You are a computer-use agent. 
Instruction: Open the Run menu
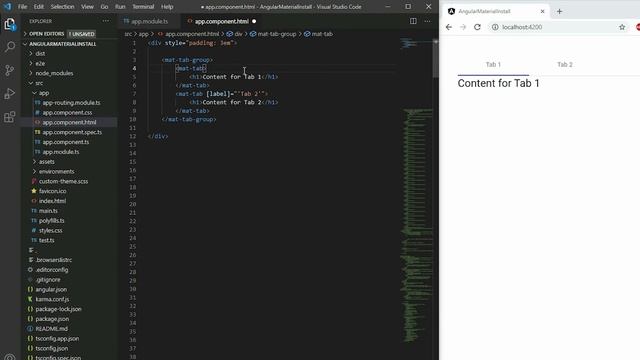point(120,7)
